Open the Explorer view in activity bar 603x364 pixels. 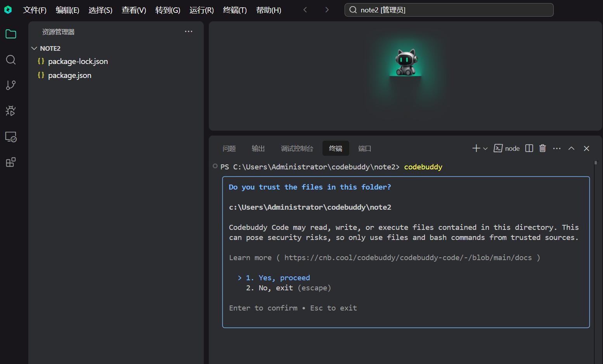(x=11, y=34)
